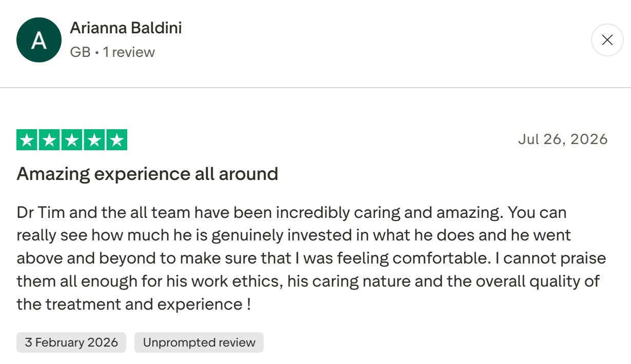Select the third green rating star
631x364 pixels.
tap(72, 140)
